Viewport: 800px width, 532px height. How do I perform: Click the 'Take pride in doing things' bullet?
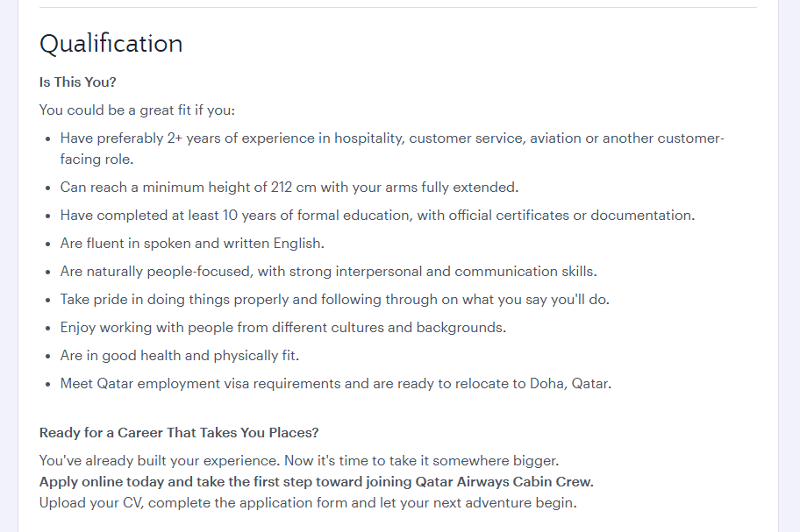335,299
